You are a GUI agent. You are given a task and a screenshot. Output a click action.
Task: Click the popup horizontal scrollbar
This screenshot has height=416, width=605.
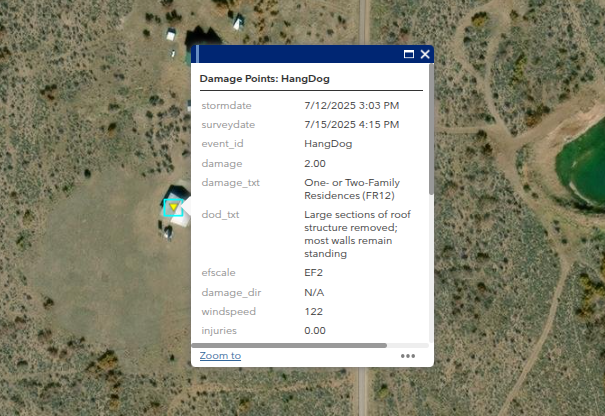click(x=289, y=345)
